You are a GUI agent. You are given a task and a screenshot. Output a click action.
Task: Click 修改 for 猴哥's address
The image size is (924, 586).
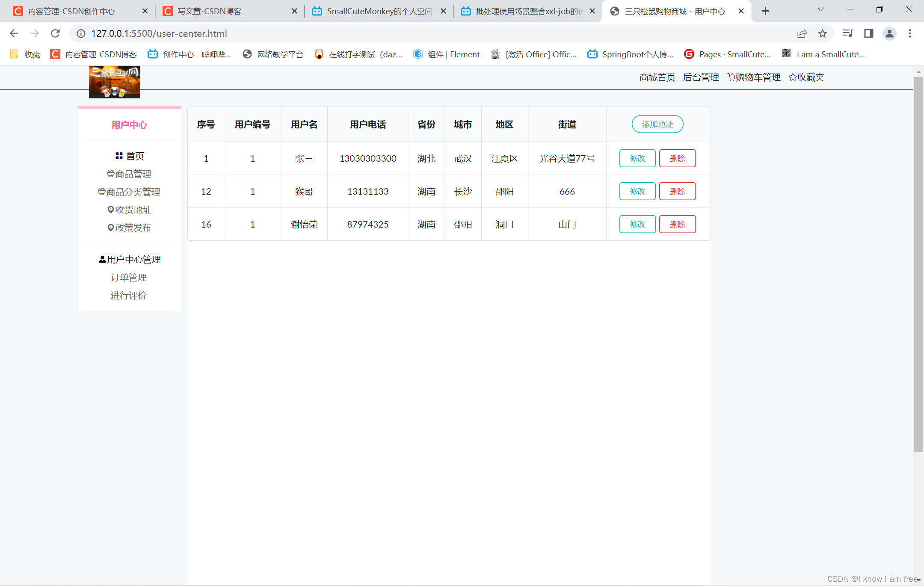pyautogui.click(x=637, y=191)
